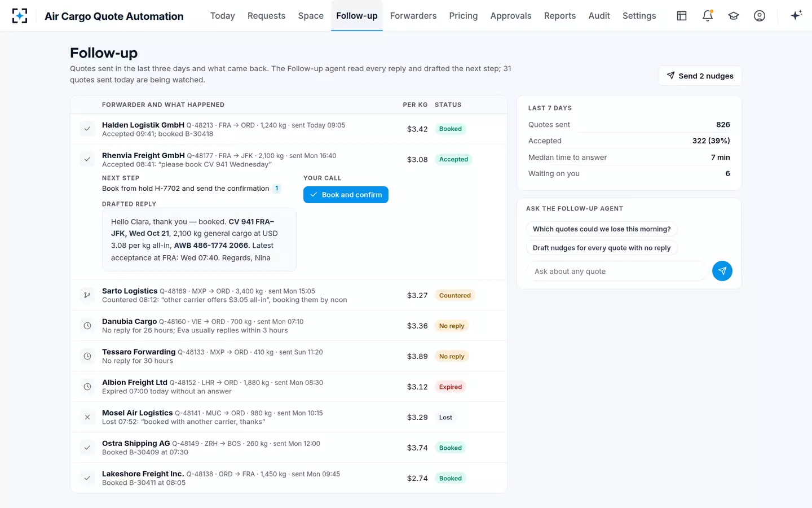Click the checkmark icon on Ostra Shipping row
This screenshot has width=812, height=508.
click(87, 448)
